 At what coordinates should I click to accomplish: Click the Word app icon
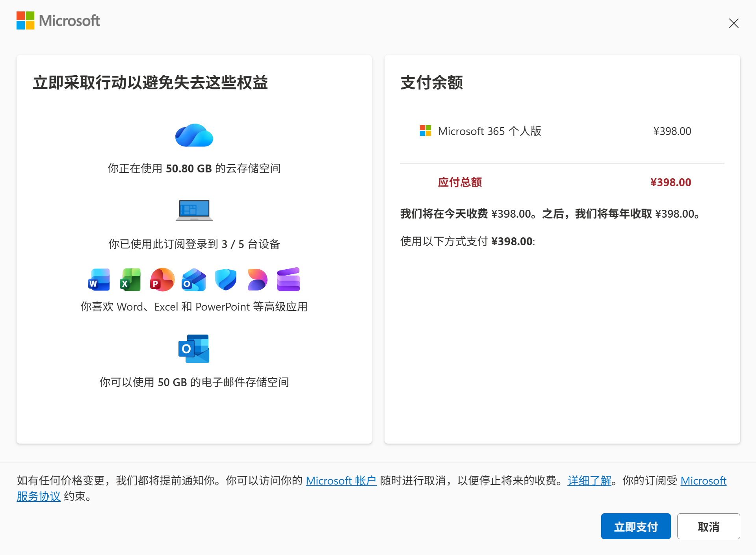[x=98, y=279]
